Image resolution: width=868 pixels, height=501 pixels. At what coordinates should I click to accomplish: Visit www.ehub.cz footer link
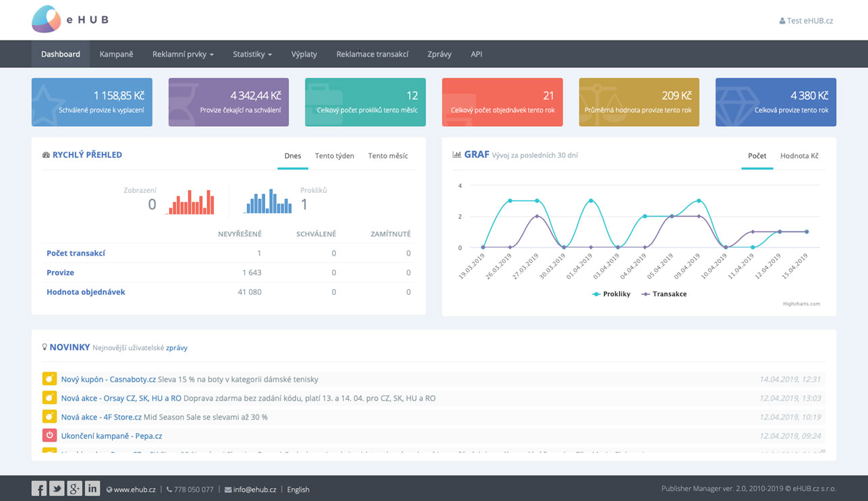click(135, 490)
